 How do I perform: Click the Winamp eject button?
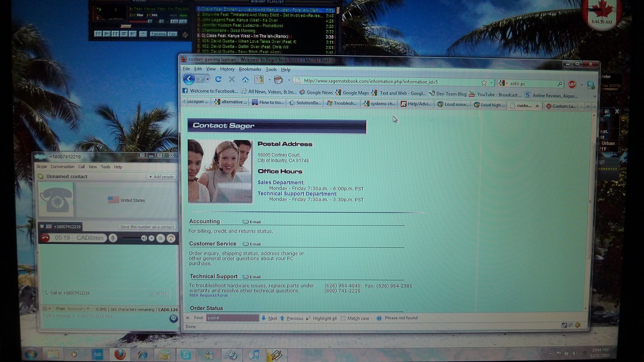coord(143,34)
